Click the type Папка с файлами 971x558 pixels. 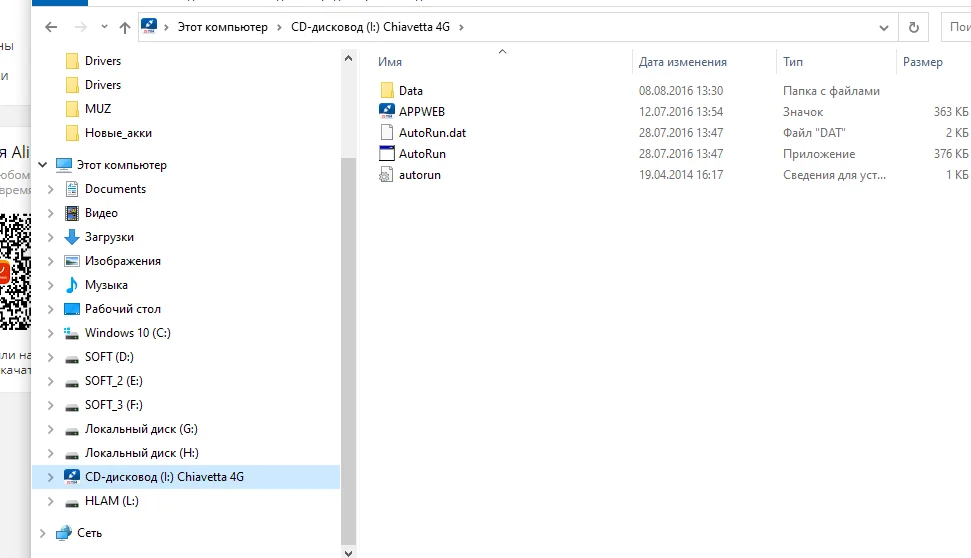[831, 90]
